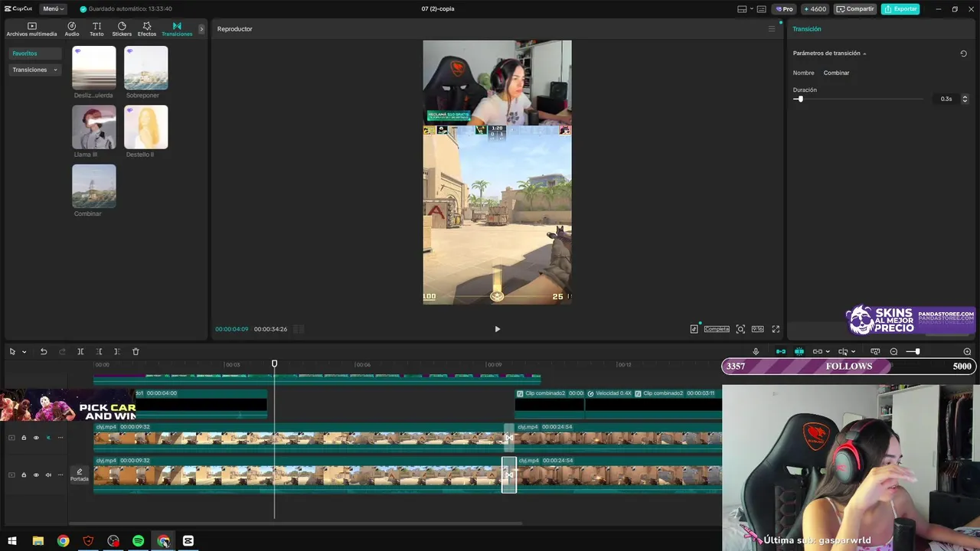Open the Completa preview quality selector
This screenshot has width=980, height=551.
click(x=717, y=329)
